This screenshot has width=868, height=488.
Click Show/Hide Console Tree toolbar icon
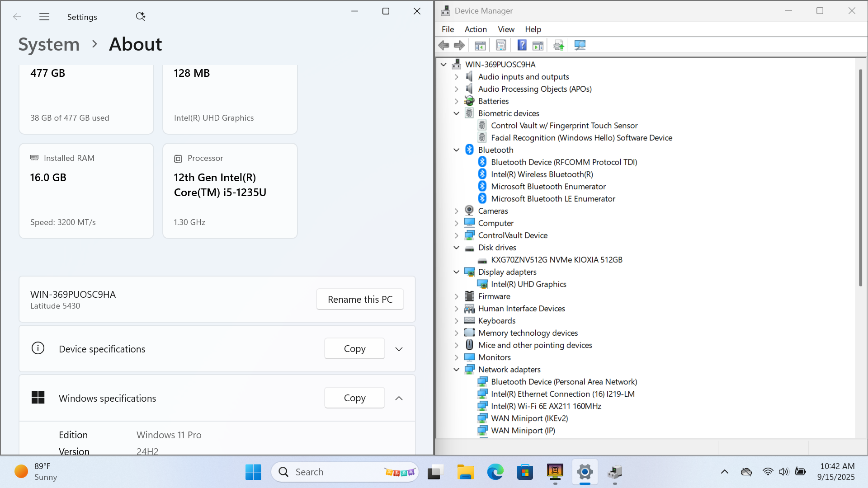coord(480,45)
